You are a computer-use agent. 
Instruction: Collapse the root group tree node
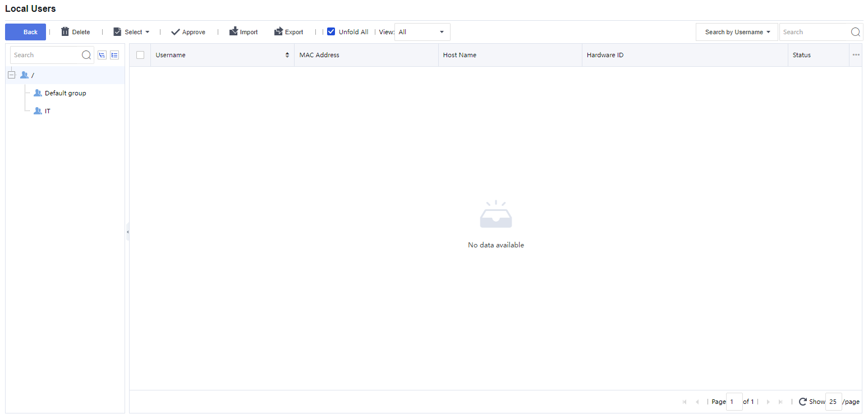click(x=11, y=75)
